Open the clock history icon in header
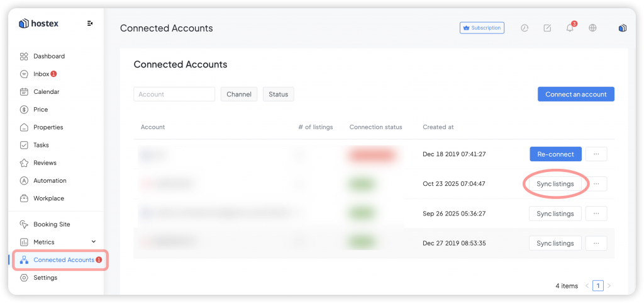This screenshot has width=644, height=303. tap(525, 28)
